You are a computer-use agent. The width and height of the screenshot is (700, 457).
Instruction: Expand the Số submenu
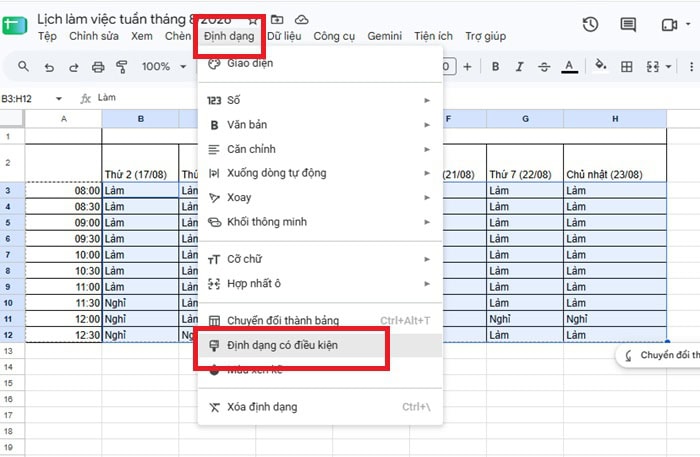tap(320, 100)
